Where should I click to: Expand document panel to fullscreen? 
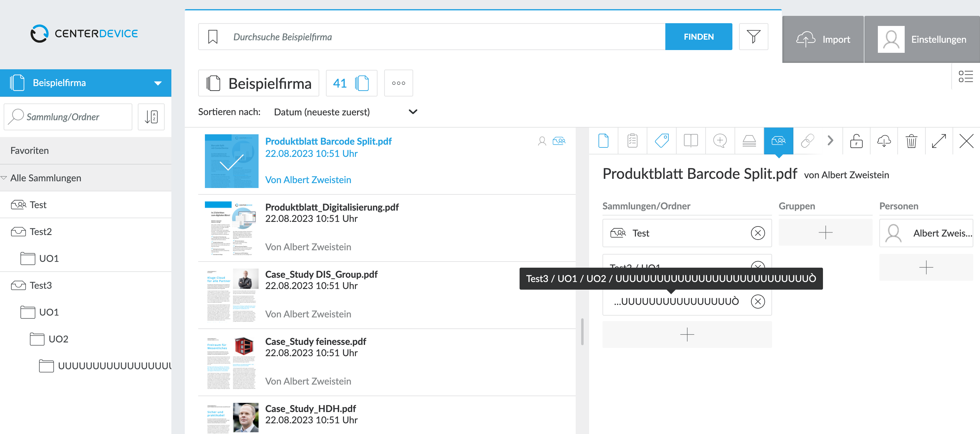tap(939, 141)
